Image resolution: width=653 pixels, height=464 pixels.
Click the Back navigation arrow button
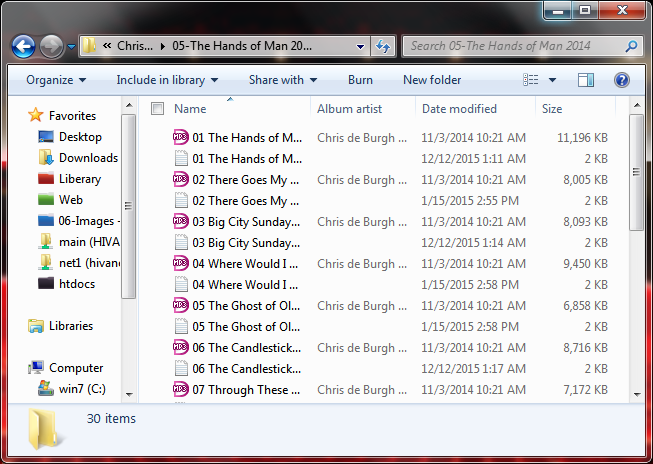[x=24, y=46]
